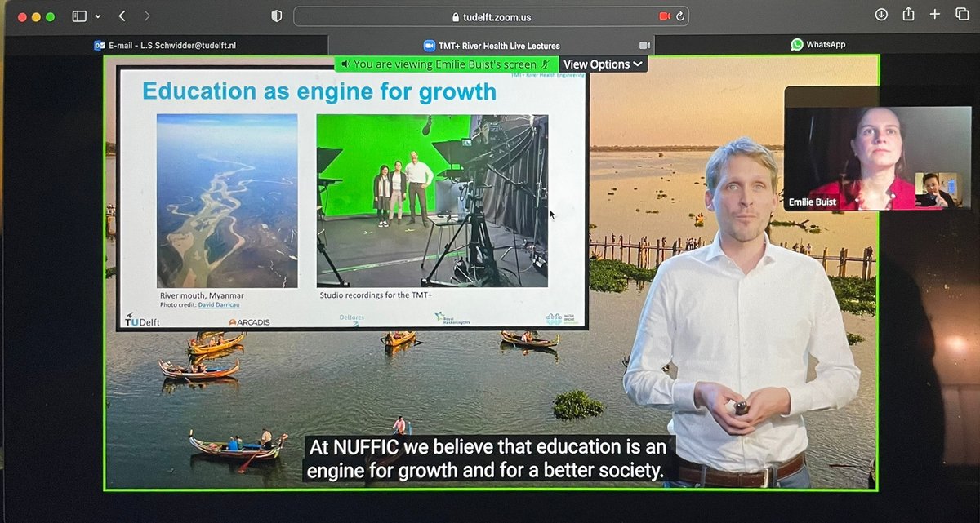
Task: Click the 'River mouth, Myanmar' caption
Action: (202, 295)
